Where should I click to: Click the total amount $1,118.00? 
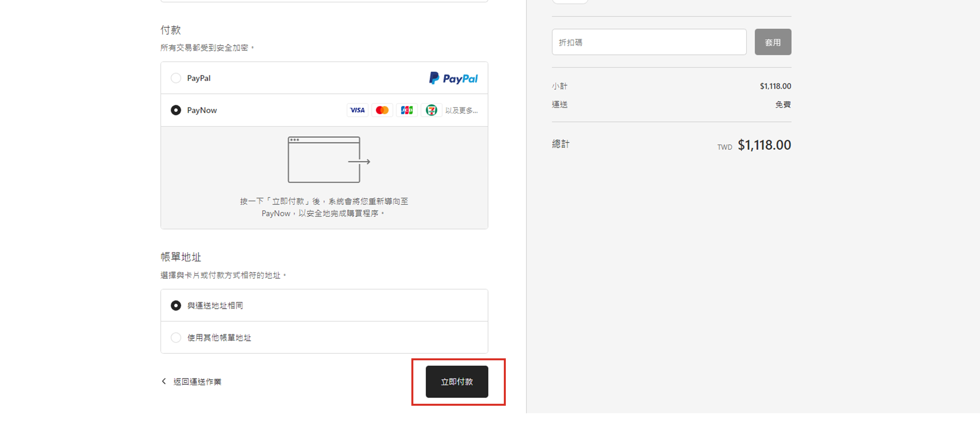coord(764,145)
